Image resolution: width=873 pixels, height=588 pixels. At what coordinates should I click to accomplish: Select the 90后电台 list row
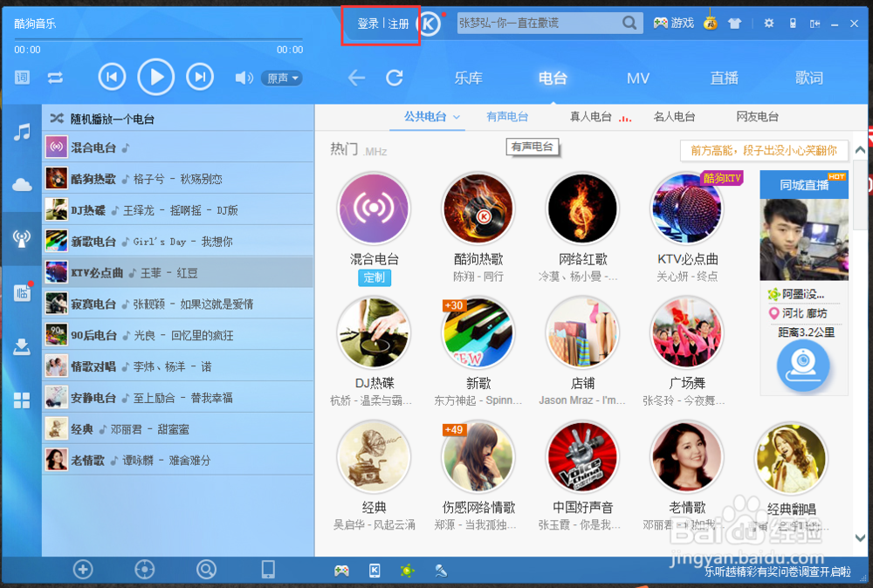pos(178,335)
